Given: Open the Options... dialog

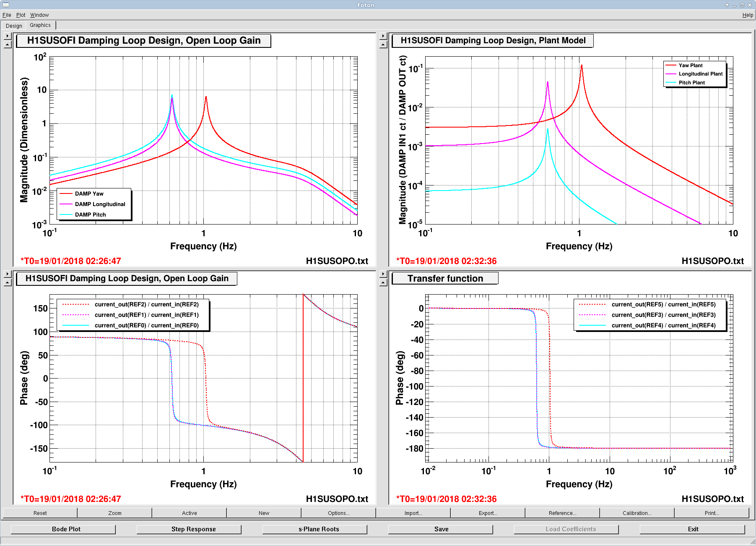Looking at the screenshot, I should tap(338, 513).
